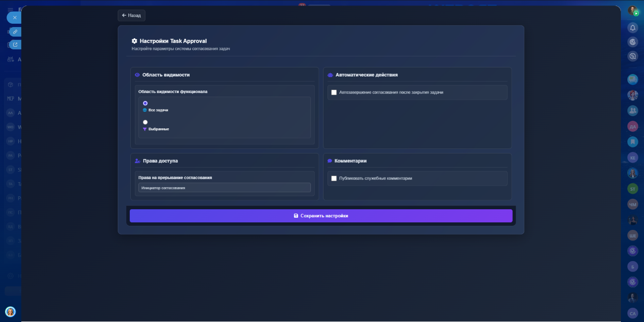The image size is (644, 322).
Task: Click the speech bubble icon of Комментарии
Action: [330, 161]
